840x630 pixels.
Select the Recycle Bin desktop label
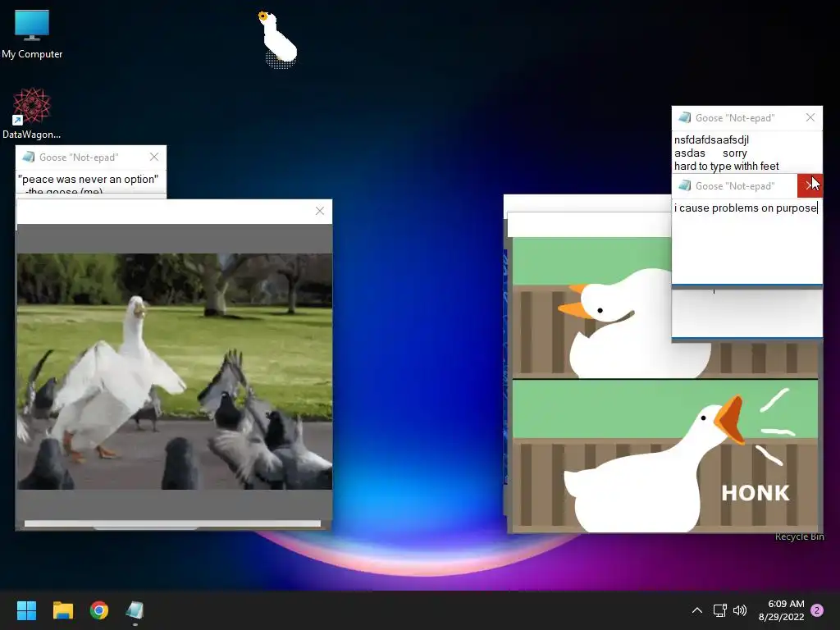(799, 536)
